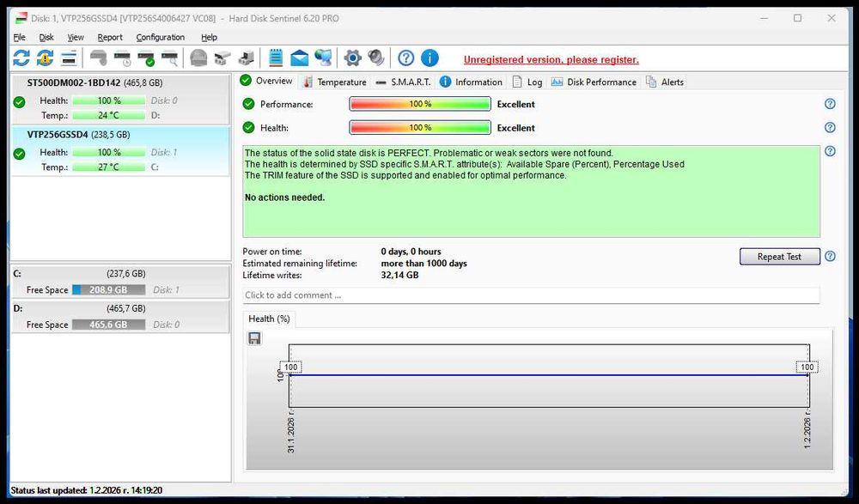Click VTP256GSSD4 Health 100 % bar in sidebar
This screenshot has height=504, width=859.
point(108,152)
